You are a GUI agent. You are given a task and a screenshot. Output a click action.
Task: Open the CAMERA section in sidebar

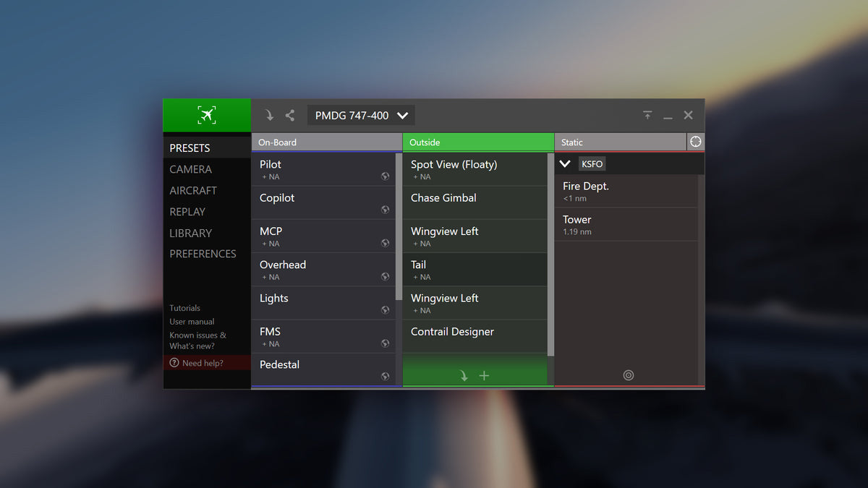[190, 169]
